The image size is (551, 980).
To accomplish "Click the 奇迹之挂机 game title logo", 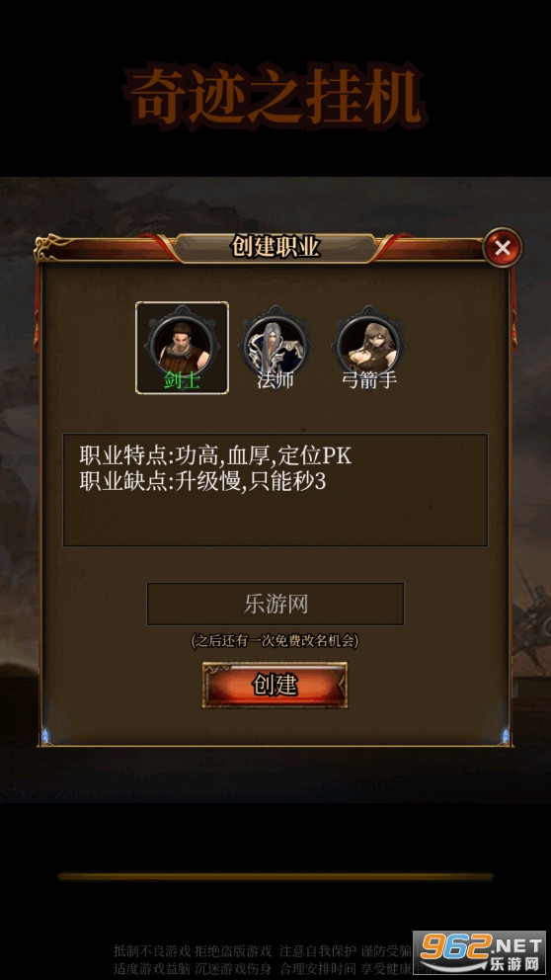I will pyautogui.click(x=275, y=97).
